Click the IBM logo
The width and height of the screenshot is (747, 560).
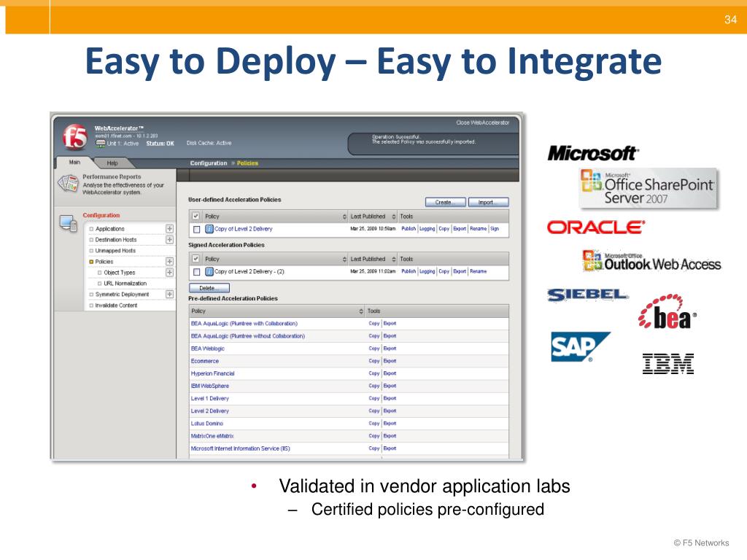pos(668,364)
